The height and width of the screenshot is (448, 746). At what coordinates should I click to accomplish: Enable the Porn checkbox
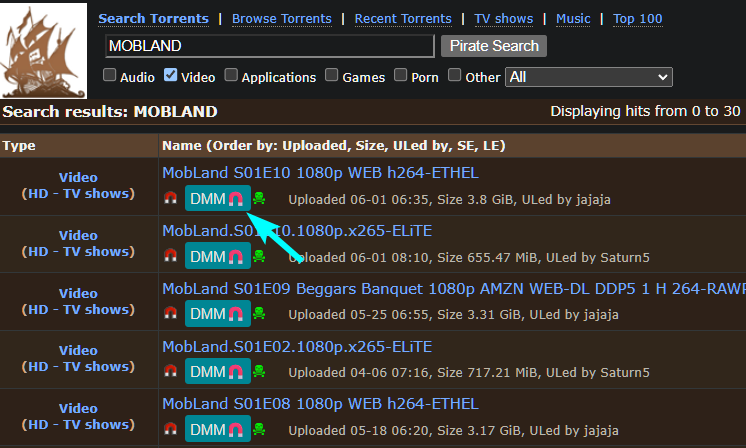point(401,75)
